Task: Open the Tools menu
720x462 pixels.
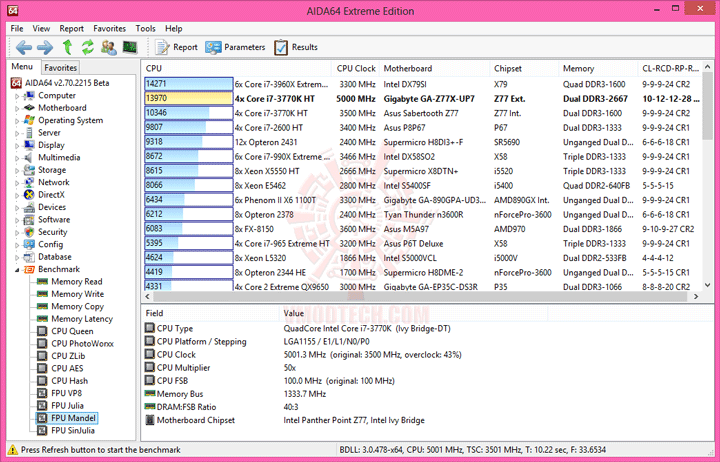Action: coord(146,28)
